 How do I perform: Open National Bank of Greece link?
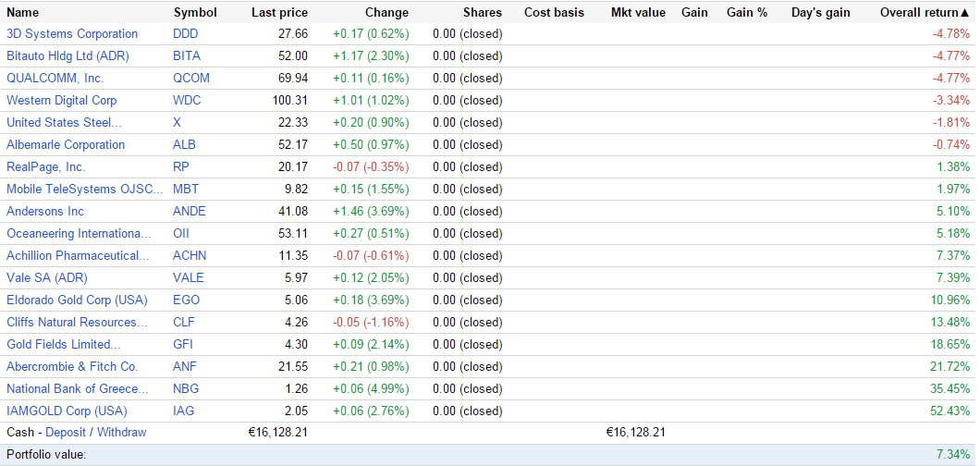pos(78,389)
